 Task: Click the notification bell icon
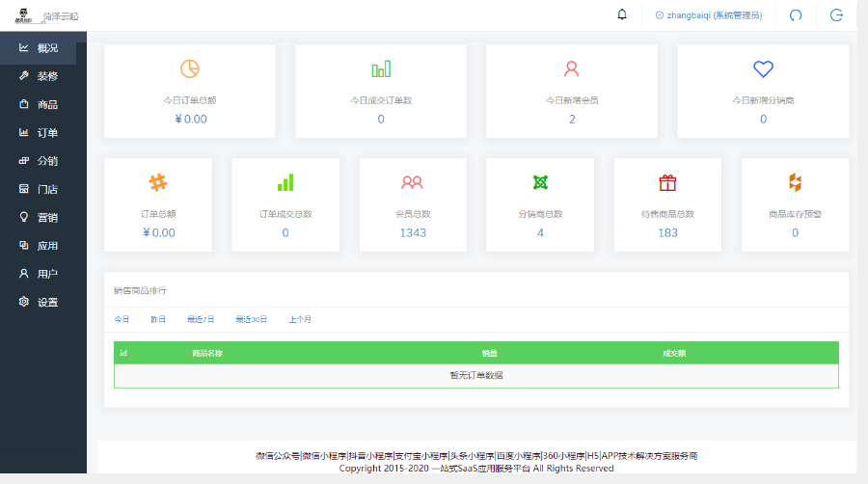click(622, 14)
